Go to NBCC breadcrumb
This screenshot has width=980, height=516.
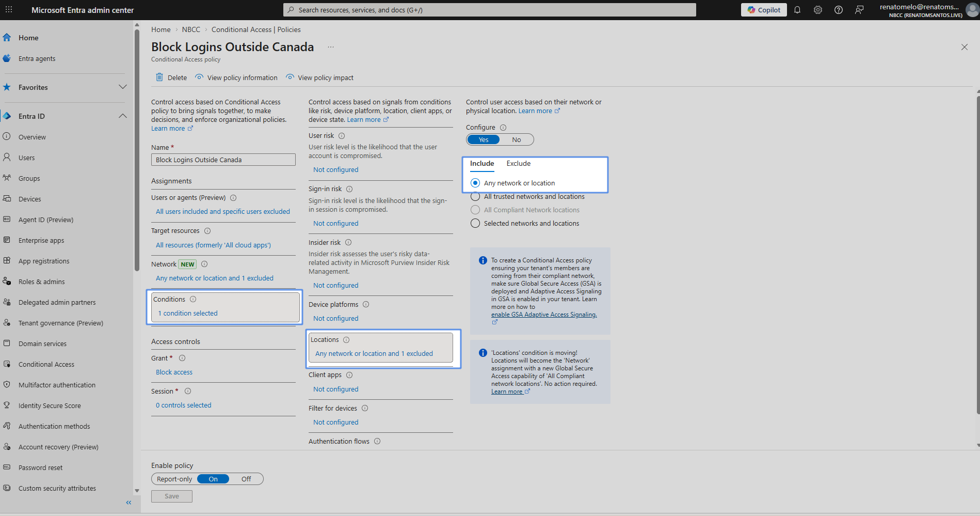[191, 30]
